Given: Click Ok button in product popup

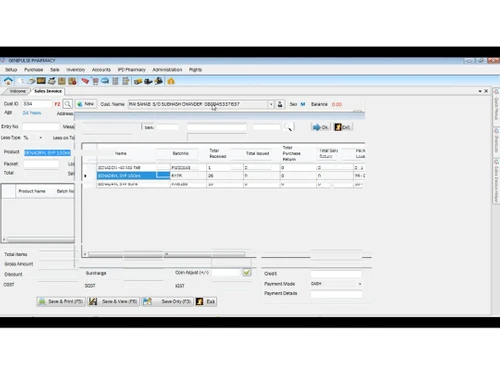Looking at the screenshot, I should click(x=320, y=127).
